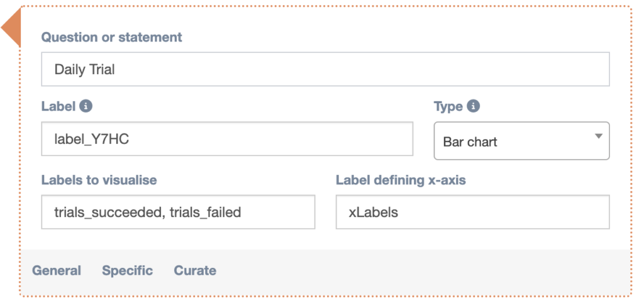Click the 'Type' field heading text
644x305 pixels.
pyautogui.click(x=448, y=106)
